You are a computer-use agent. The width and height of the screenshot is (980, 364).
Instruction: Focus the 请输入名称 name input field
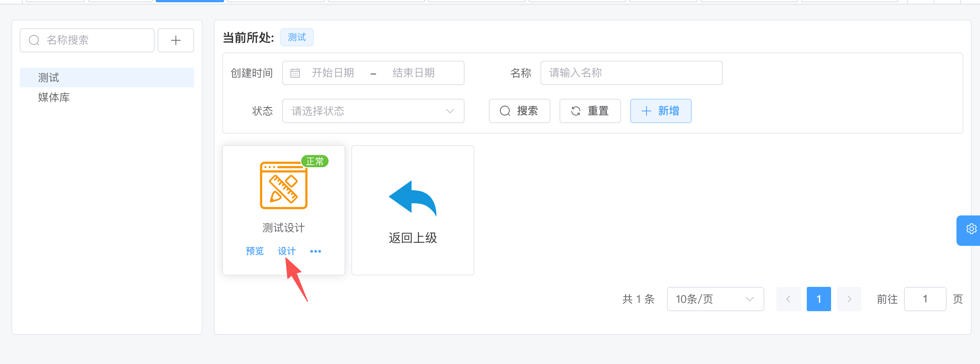[631, 73]
